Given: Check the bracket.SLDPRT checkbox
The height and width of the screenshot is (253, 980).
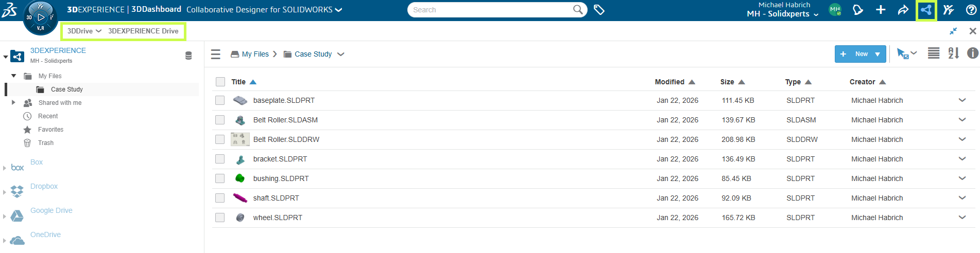Looking at the screenshot, I should tap(220, 159).
